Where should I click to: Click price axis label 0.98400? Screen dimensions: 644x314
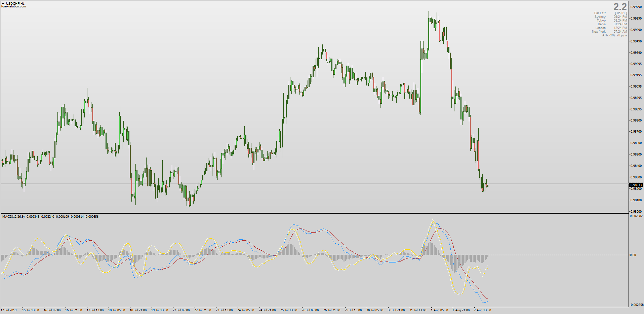point(637,166)
